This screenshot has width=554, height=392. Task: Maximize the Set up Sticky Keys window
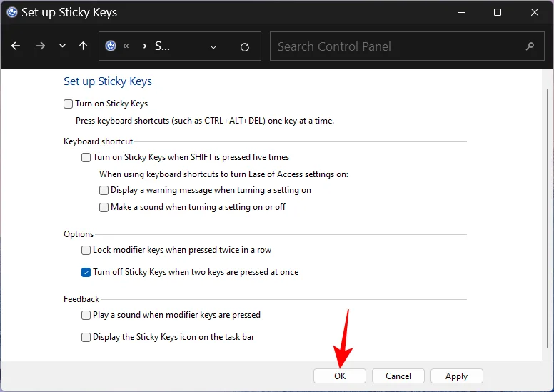498,12
